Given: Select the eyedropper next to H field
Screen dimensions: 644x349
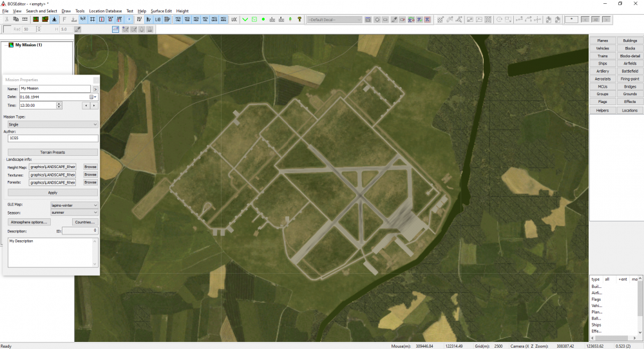Looking at the screenshot, I should tap(78, 29).
